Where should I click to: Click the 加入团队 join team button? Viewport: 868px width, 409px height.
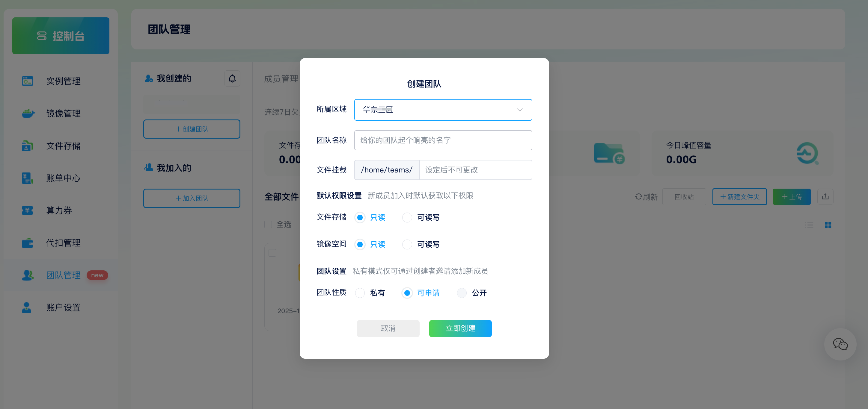tap(192, 198)
